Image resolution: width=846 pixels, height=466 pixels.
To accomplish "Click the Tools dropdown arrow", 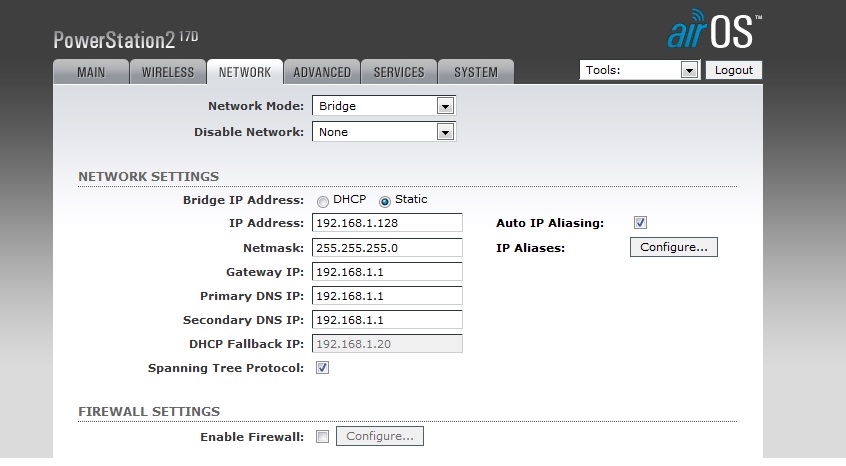I will pyautogui.click(x=689, y=70).
